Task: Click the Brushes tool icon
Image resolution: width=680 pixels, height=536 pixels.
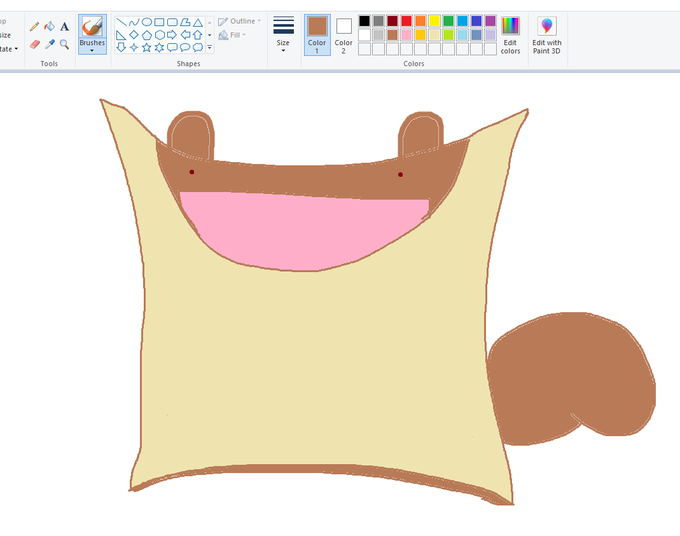Action: [x=92, y=27]
